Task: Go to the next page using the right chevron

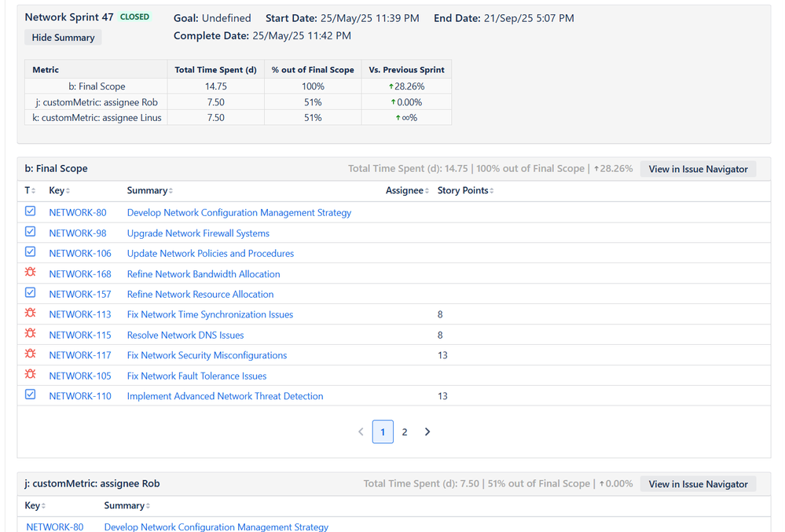Action: point(427,432)
